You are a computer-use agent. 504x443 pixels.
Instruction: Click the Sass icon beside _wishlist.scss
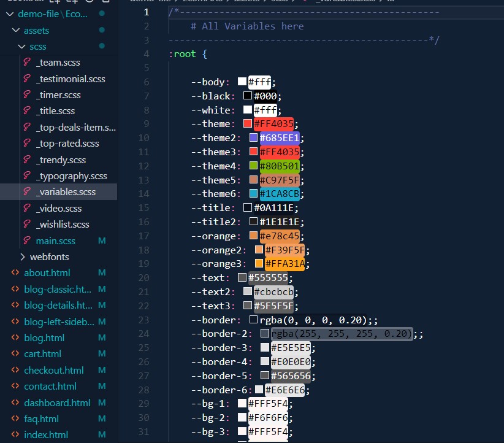[x=26, y=225]
